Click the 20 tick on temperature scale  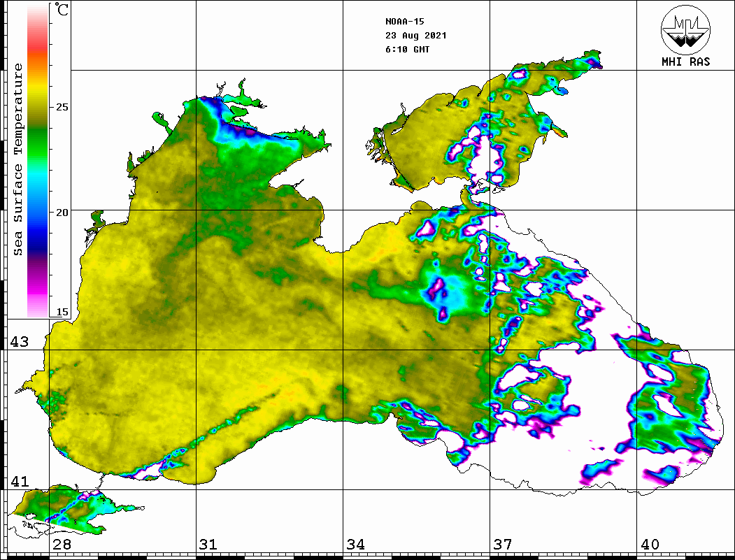click(62, 213)
